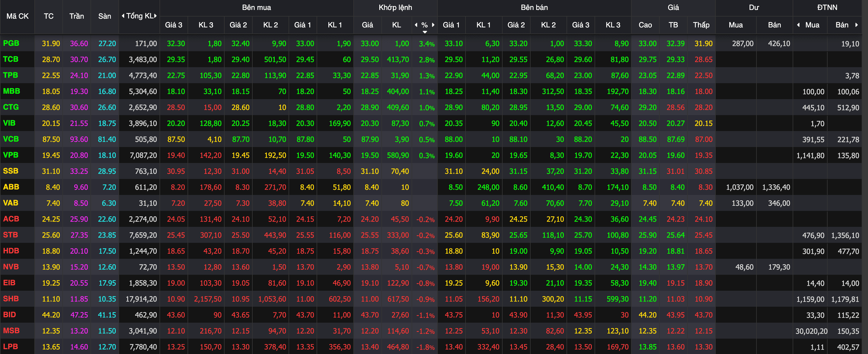Open the LPB stock symbol
Viewport: 868px width, 354px height.
(11, 346)
